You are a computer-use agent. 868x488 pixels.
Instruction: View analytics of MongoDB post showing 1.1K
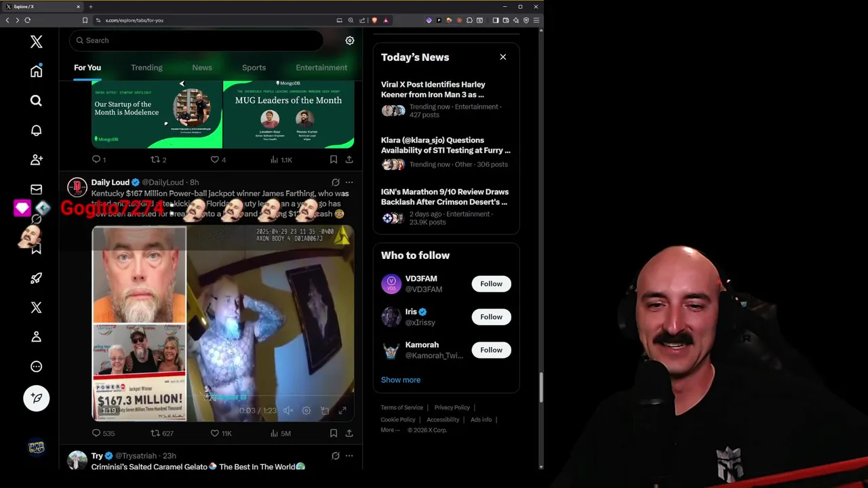pyautogui.click(x=281, y=160)
